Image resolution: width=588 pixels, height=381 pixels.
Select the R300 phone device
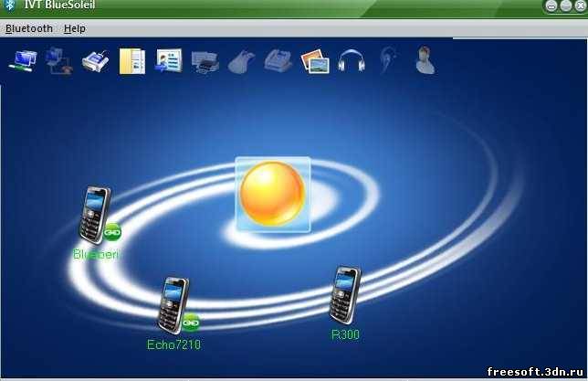pos(344,295)
